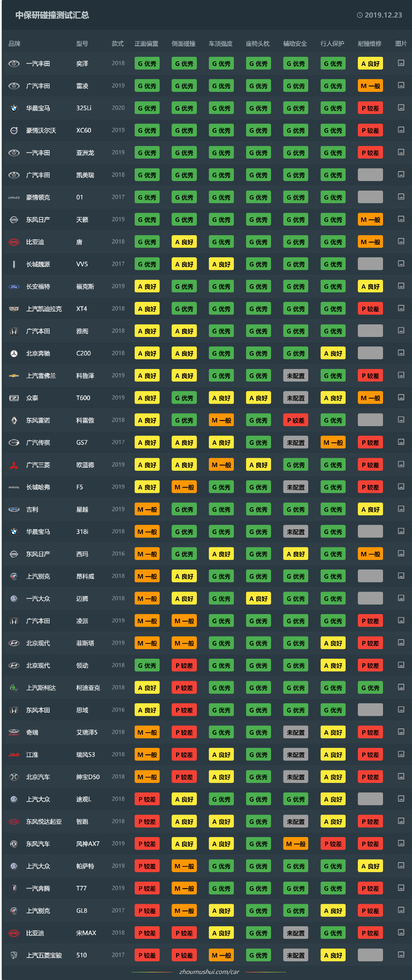The image size is (412, 980).
Task: Open the image icon for 奕泽 row
Action: click(x=401, y=63)
